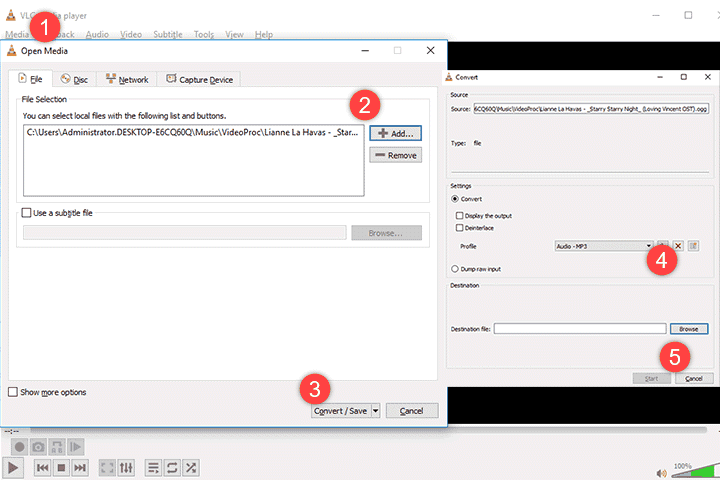720x480 pixels.
Task: Create a new profile icon in Convert
Action: coord(693,246)
